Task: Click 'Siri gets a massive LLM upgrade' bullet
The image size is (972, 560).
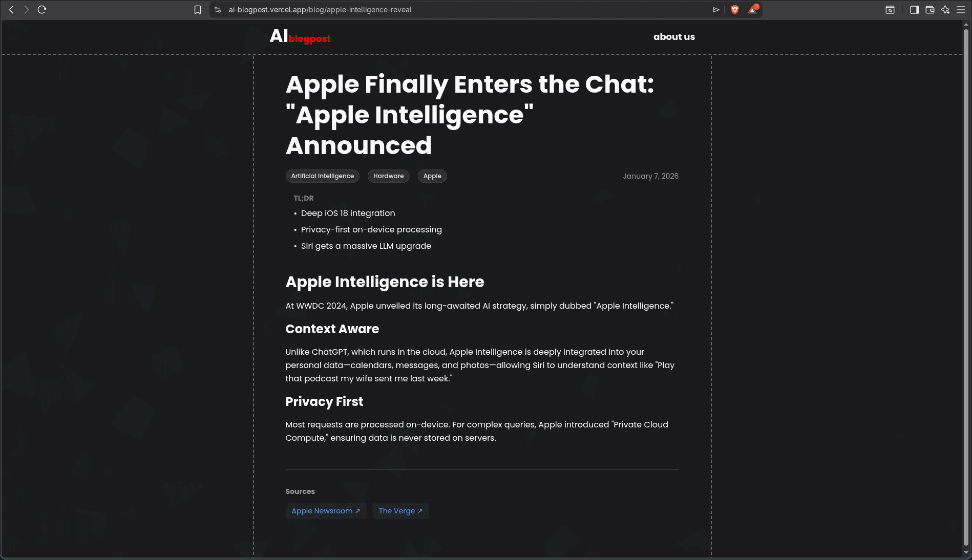Action: pyautogui.click(x=366, y=246)
